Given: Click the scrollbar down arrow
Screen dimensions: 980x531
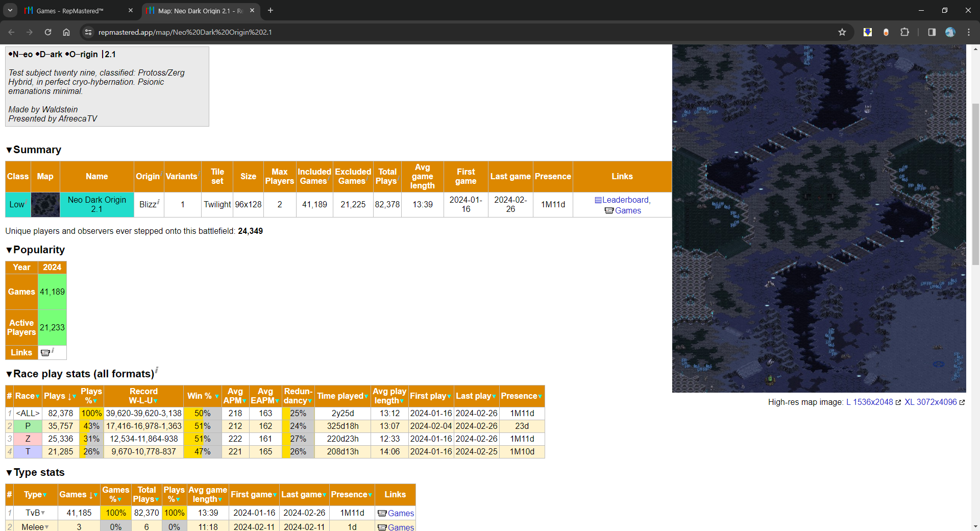Looking at the screenshot, I should pos(975,526).
